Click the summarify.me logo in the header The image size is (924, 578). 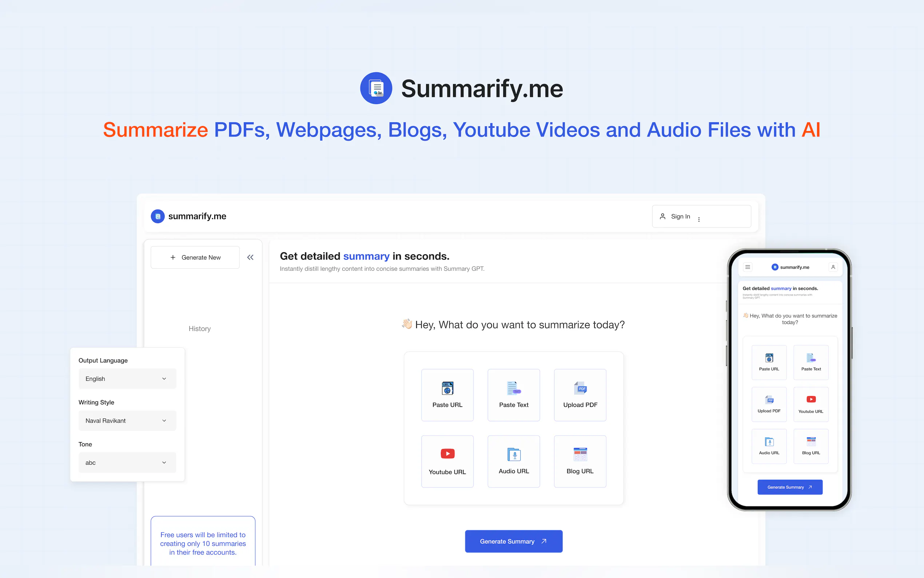click(188, 216)
